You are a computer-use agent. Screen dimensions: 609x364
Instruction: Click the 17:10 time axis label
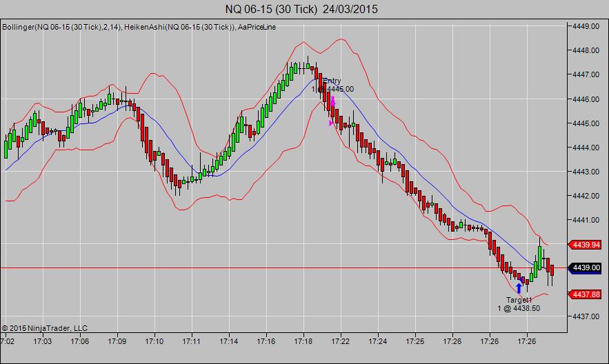click(154, 341)
